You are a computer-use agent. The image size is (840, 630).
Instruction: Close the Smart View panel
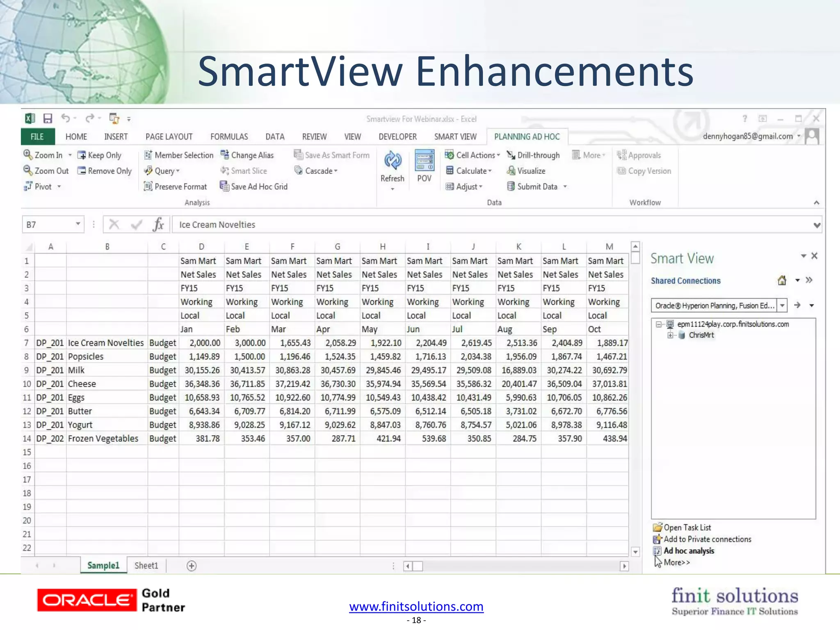click(x=815, y=256)
